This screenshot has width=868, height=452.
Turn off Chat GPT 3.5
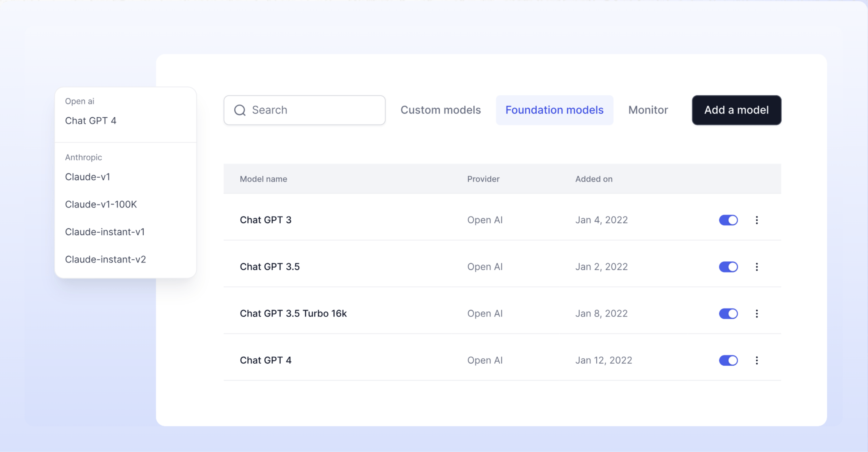tap(729, 267)
